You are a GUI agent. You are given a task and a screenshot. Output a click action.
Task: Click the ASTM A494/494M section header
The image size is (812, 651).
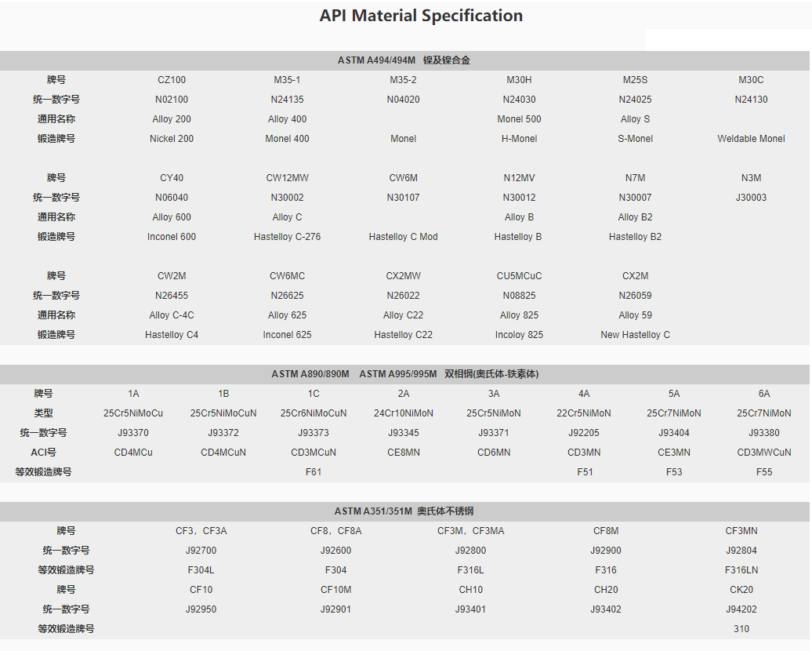tap(404, 60)
